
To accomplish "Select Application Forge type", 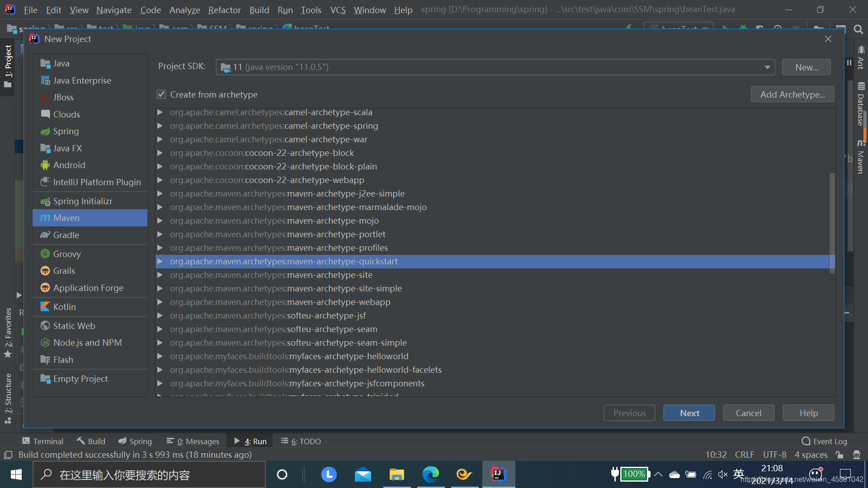I will (x=90, y=288).
